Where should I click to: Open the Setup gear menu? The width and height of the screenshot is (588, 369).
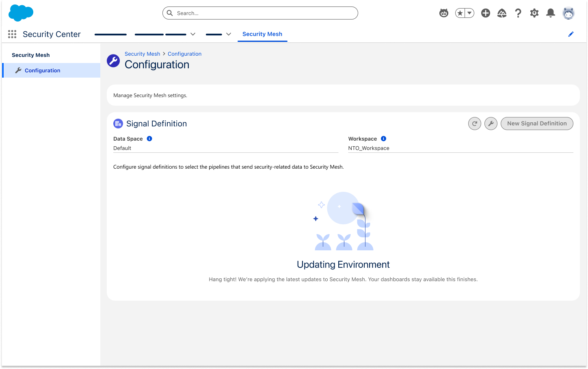(x=534, y=13)
